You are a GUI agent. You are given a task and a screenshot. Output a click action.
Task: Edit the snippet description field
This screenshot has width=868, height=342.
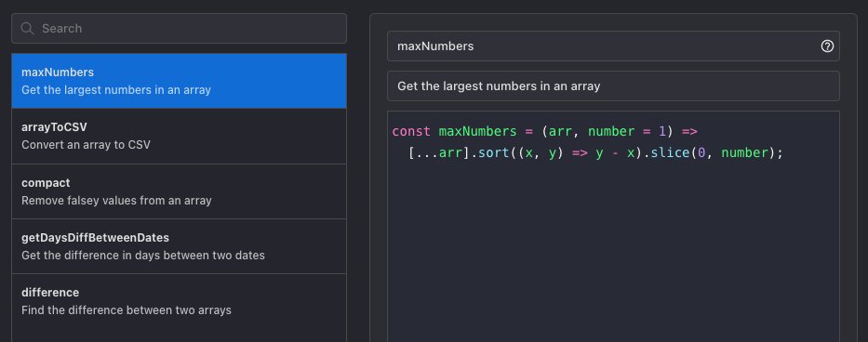[x=613, y=85]
